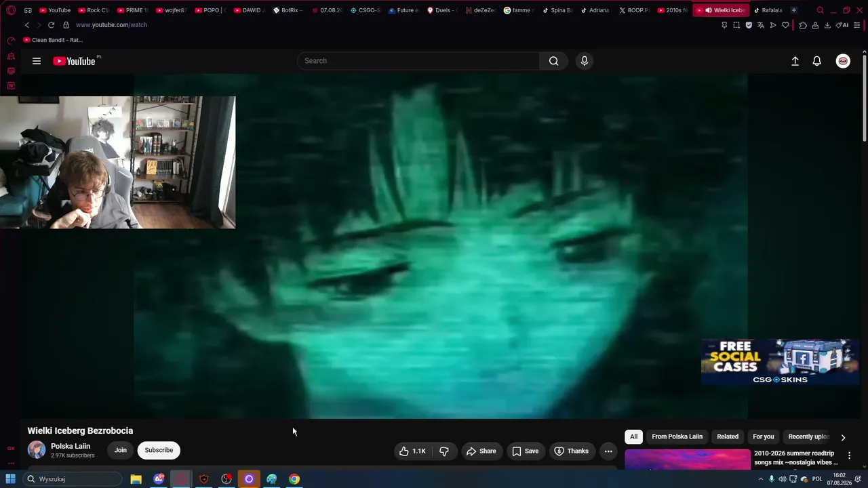Open the shield privacy protection icon
The width and height of the screenshot is (868, 488).
[749, 25]
